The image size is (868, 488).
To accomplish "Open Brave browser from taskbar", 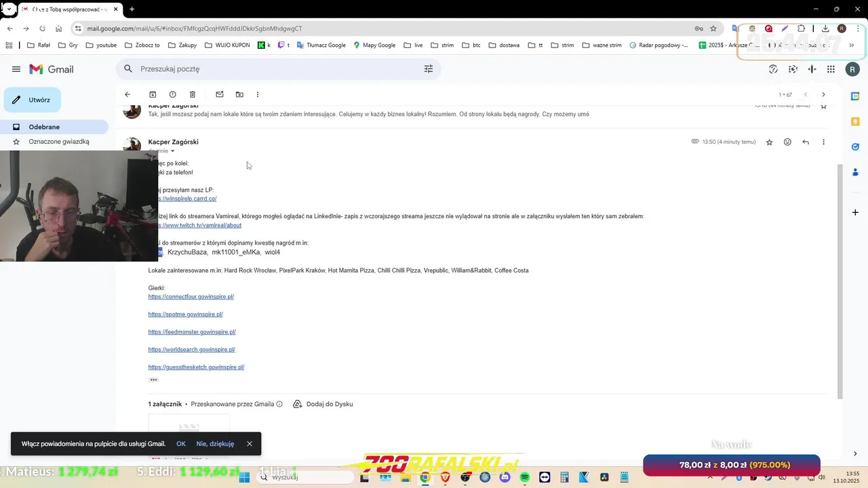I will [x=445, y=477].
